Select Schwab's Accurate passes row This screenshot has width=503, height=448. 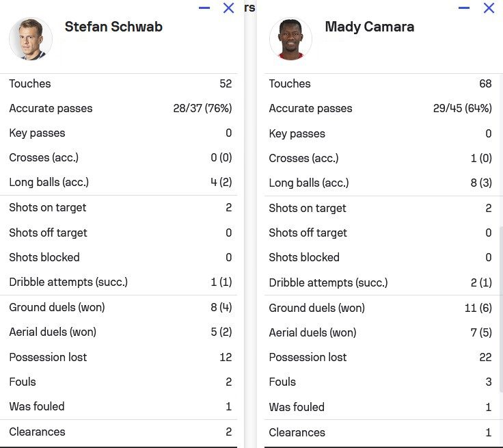(x=120, y=108)
